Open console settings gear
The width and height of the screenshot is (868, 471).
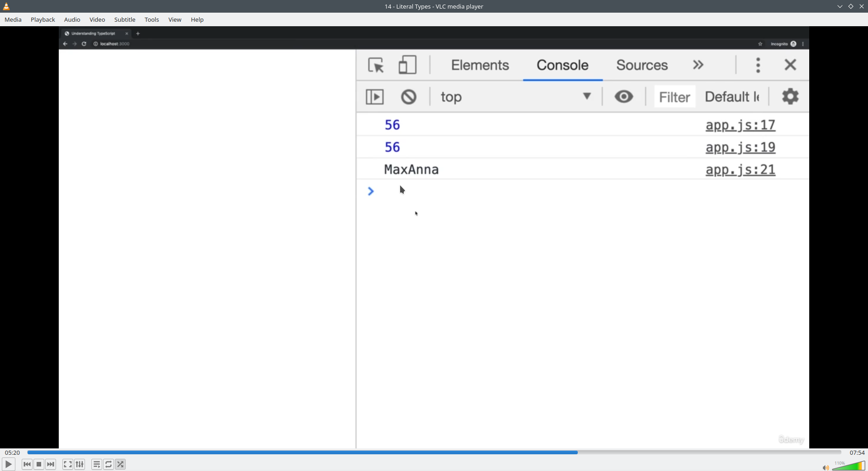(790, 97)
